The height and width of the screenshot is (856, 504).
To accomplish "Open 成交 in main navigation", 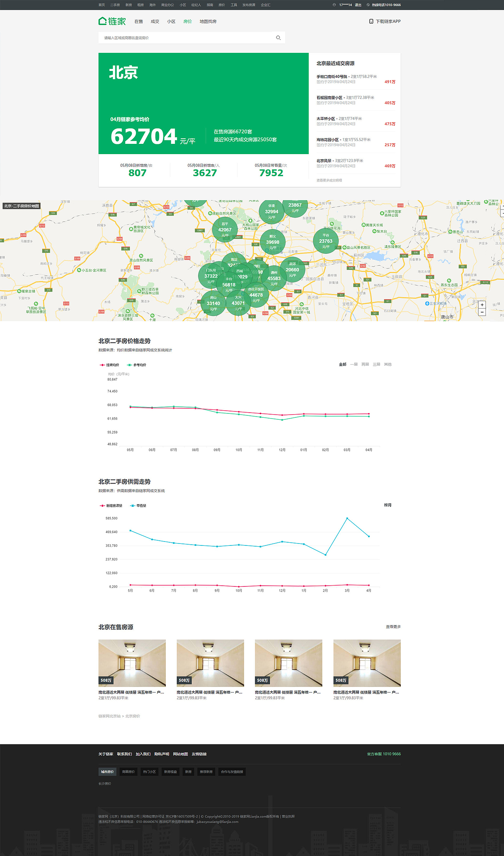I will 155,22.
